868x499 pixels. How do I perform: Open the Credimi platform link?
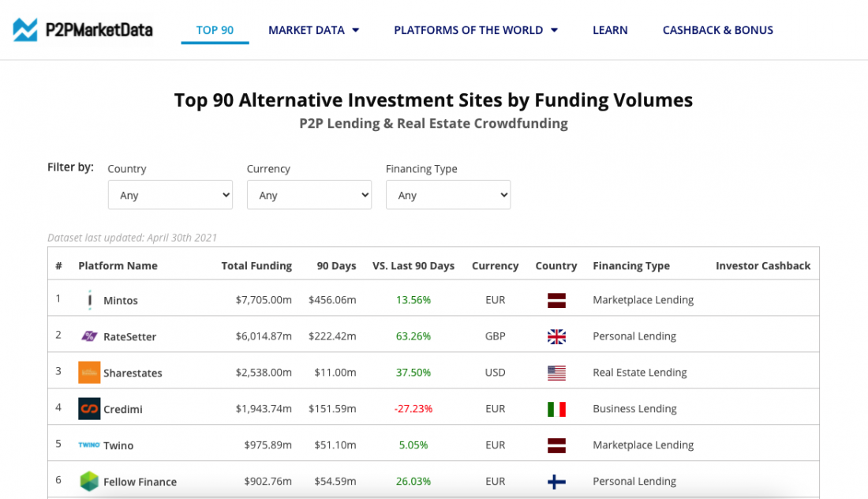click(123, 409)
